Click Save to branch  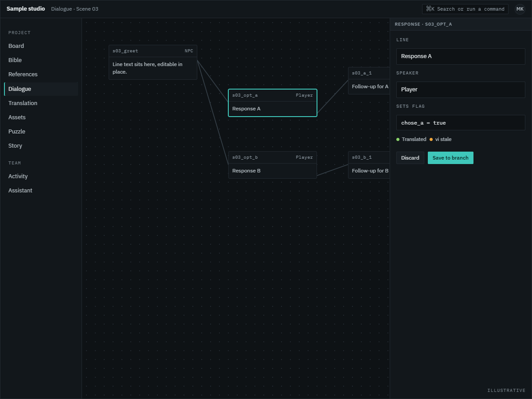(x=450, y=158)
